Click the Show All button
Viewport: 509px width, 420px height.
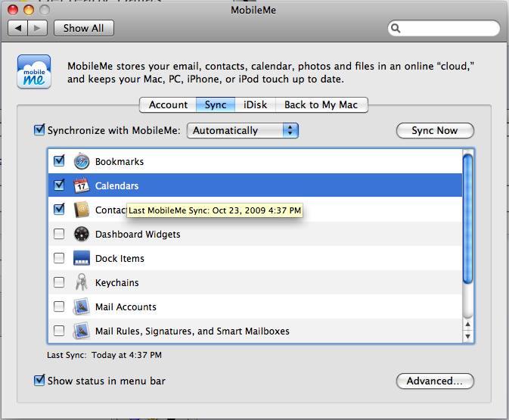pyautogui.click(x=84, y=28)
